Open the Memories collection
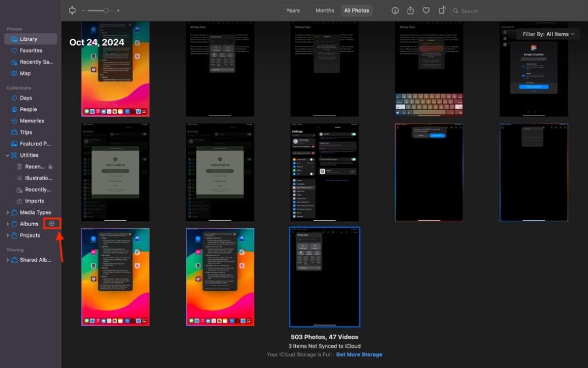This screenshot has height=368, width=588. coord(31,121)
